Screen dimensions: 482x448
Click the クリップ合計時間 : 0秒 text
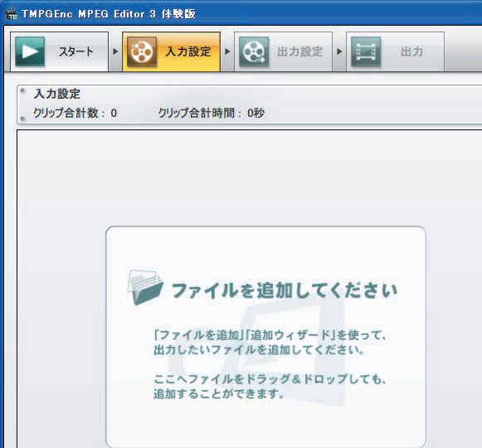212,113
